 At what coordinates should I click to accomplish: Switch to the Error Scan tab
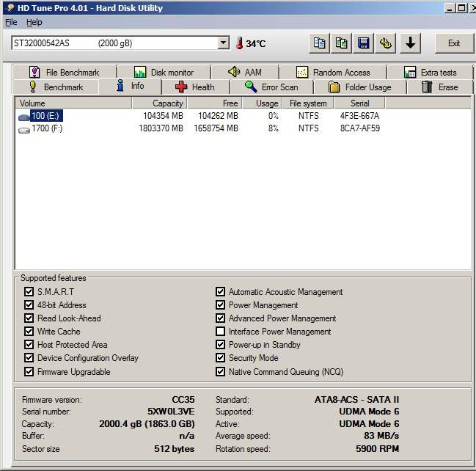(271, 87)
